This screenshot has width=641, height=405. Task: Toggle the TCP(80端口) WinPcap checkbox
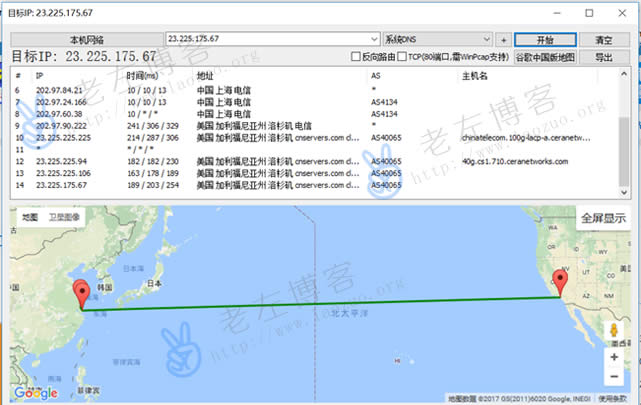pos(402,58)
